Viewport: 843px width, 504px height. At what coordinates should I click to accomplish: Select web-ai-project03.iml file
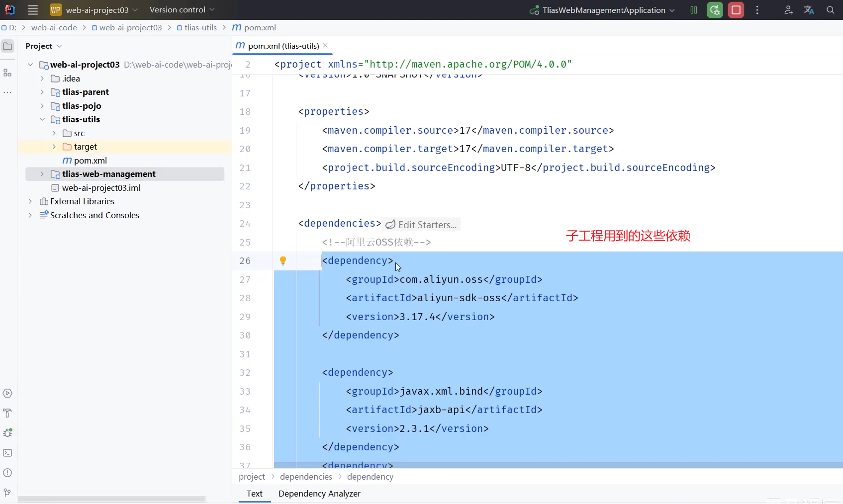click(101, 188)
